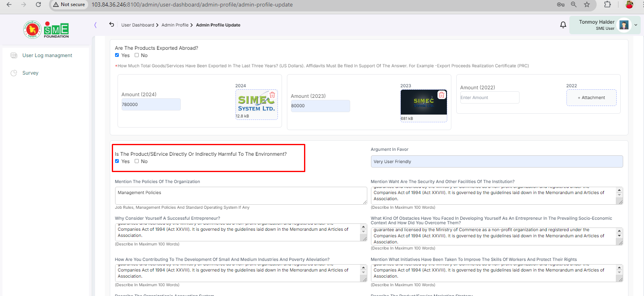644x296 pixels.
Task: Click the 2022 Attachment upload button
Action: [x=591, y=97]
